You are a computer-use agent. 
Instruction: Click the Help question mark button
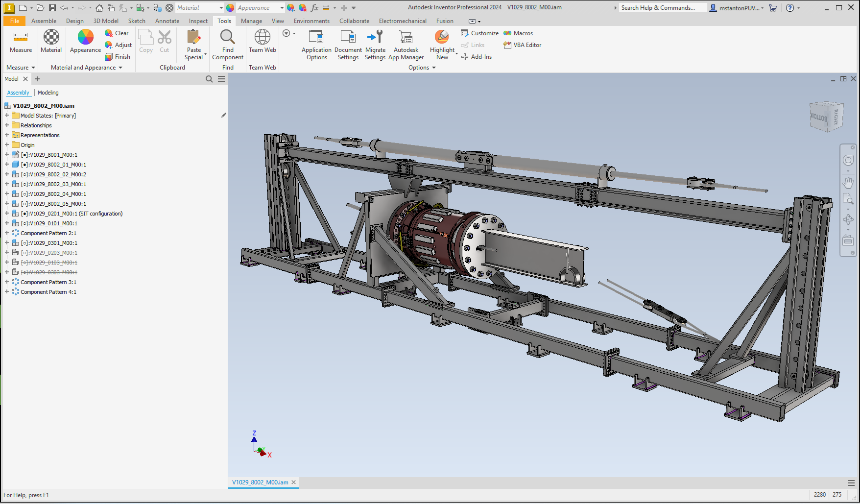pos(790,8)
